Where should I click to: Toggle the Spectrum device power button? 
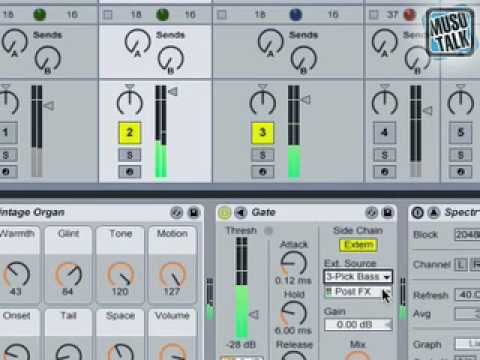click(x=418, y=212)
